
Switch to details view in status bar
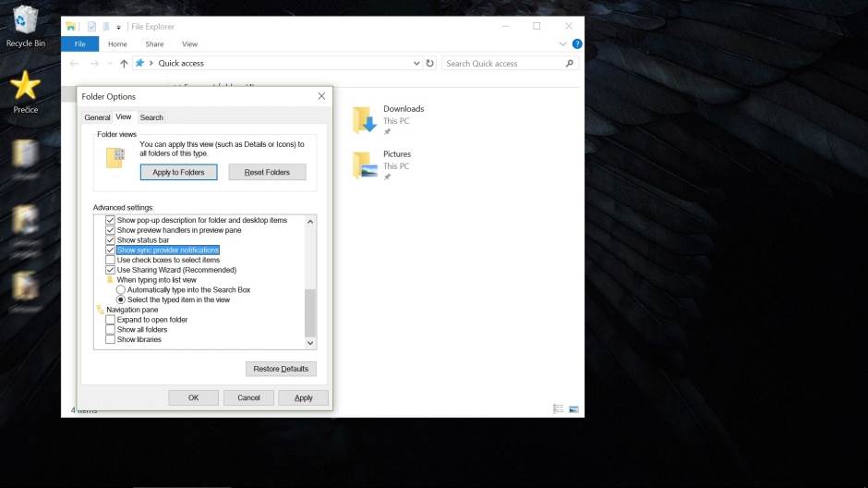tap(559, 409)
